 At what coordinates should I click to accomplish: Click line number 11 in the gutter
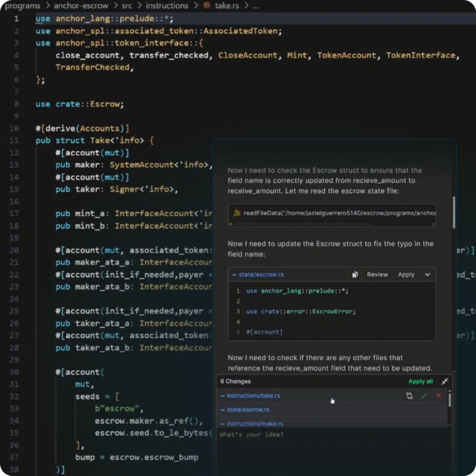[x=14, y=140]
